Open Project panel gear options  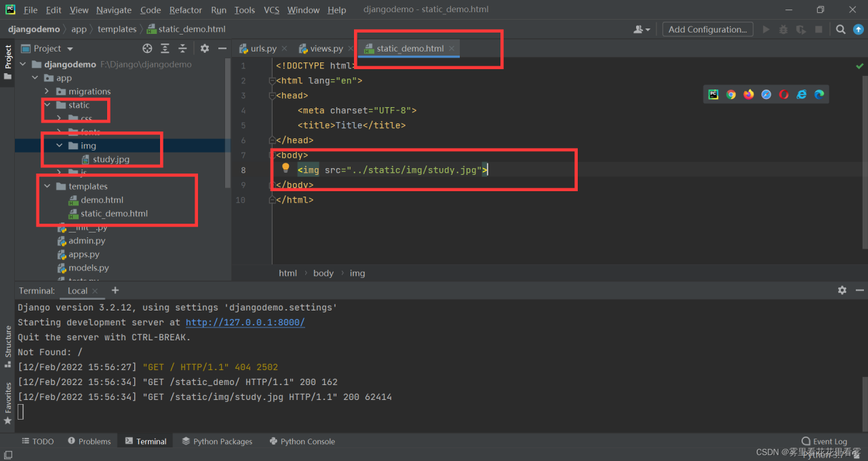coord(205,48)
